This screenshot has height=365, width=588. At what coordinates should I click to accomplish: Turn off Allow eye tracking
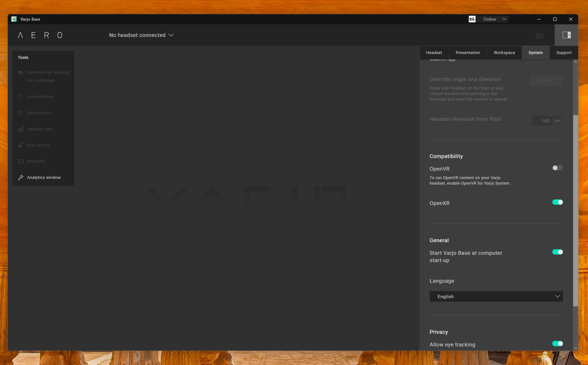click(x=557, y=344)
